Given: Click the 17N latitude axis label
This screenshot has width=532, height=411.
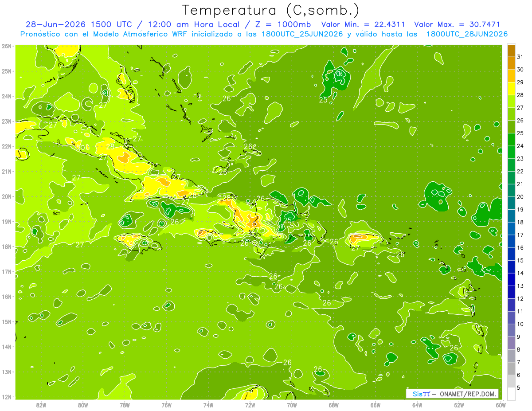Looking at the screenshot, I should pos(7,271).
